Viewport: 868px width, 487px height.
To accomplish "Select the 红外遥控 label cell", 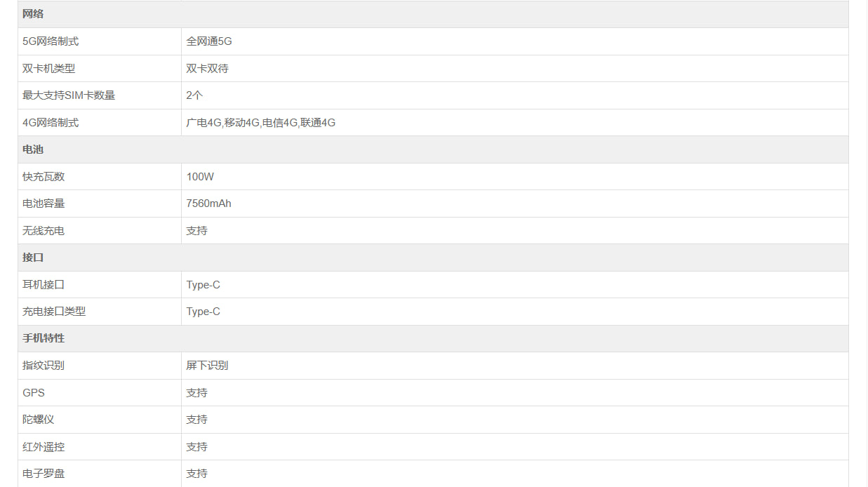I will click(44, 447).
